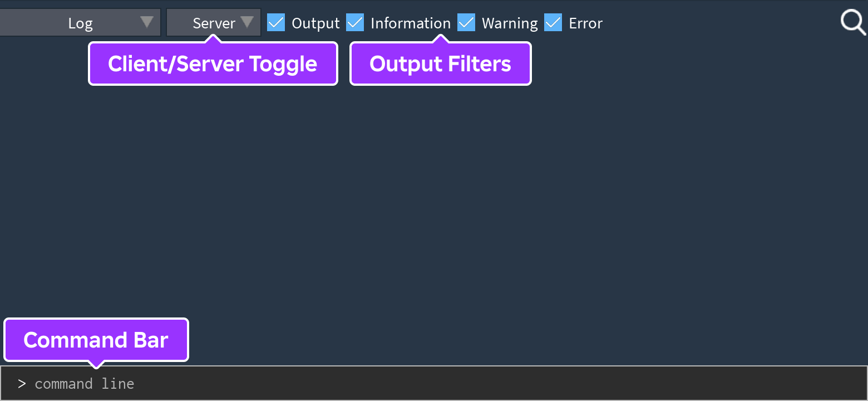The height and width of the screenshot is (401, 868).
Task: Click the Output filter label text
Action: (315, 23)
